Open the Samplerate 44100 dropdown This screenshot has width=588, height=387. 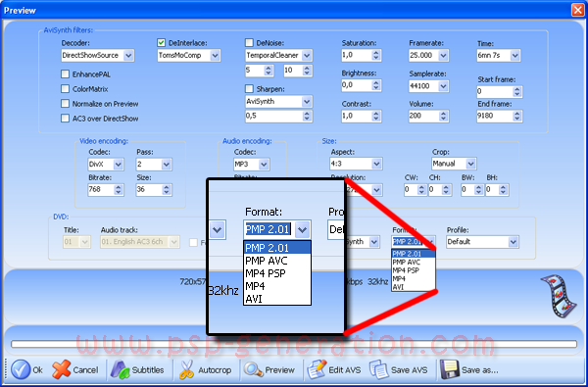pos(443,86)
